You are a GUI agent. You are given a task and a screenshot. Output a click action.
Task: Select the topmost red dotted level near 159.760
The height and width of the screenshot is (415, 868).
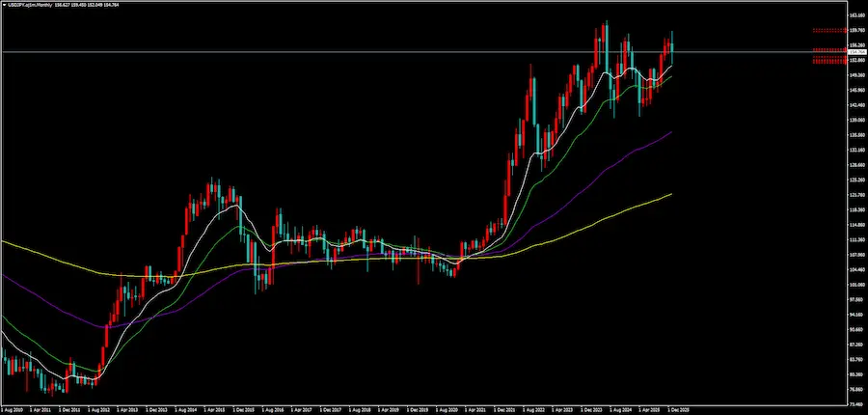tap(828, 30)
